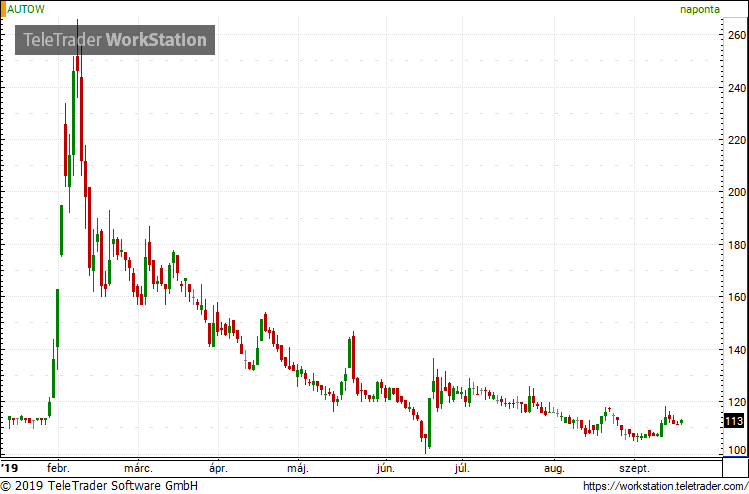Click the orange marker beside AUTOW
Screen dimensions: 749x494
(3, 9)
